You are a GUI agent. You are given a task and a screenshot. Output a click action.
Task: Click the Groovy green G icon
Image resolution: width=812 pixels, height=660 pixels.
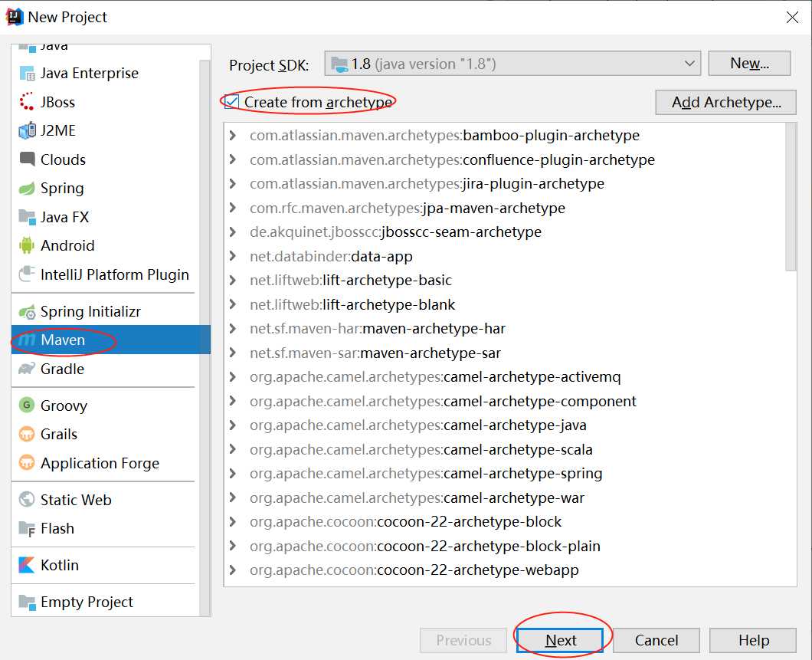click(x=26, y=405)
